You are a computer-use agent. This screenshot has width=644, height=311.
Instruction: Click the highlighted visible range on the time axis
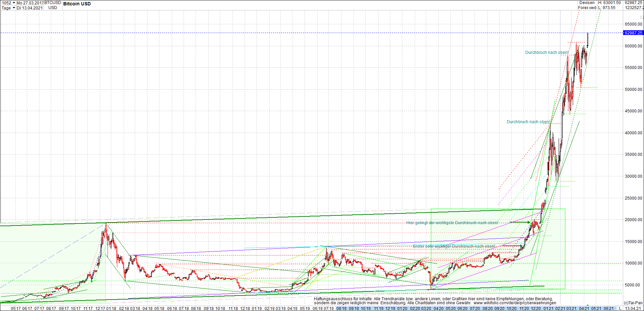pos(476,308)
